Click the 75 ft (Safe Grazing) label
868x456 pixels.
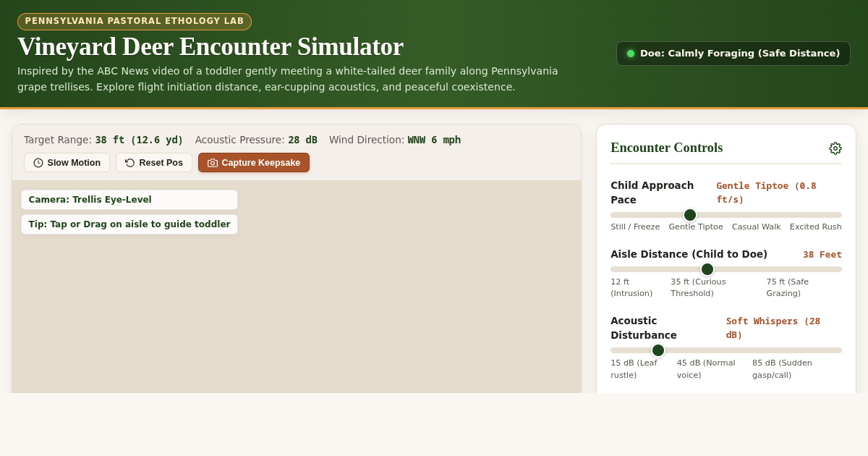[x=788, y=288]
